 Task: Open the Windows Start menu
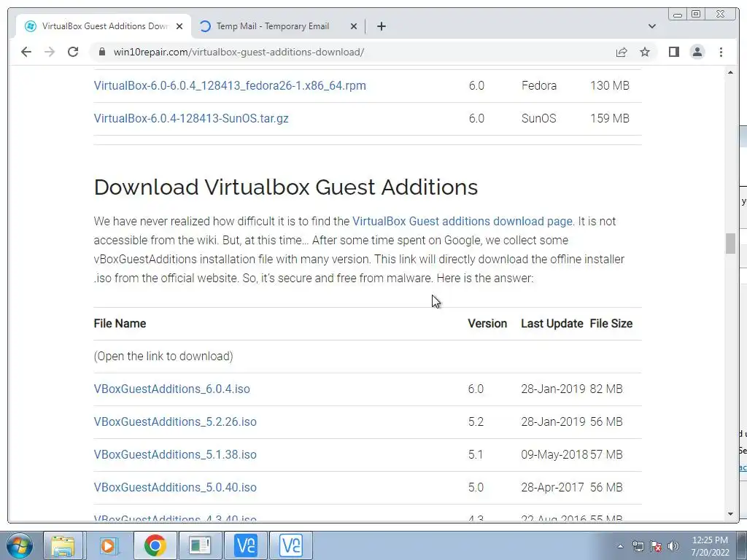click(x=20, y=545)
